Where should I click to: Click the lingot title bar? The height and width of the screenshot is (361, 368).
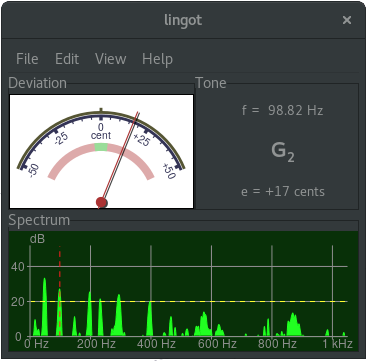tap(183, 20)
